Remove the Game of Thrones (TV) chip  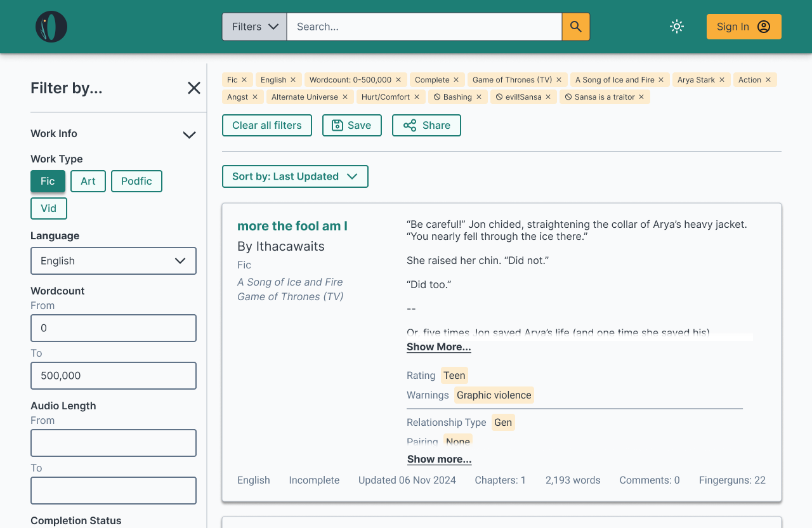coord(559,80)
